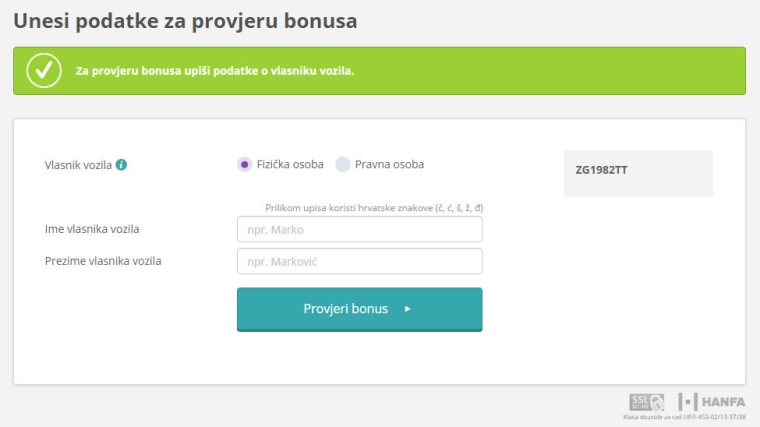Click the HANFA logo in footer
Viewport: 760px width, 427px height.
712,402
